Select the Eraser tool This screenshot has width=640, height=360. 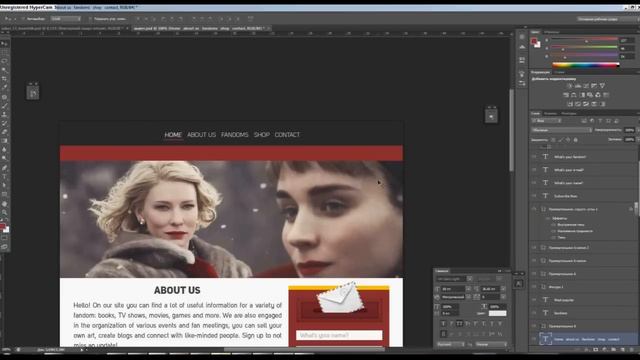4,132
